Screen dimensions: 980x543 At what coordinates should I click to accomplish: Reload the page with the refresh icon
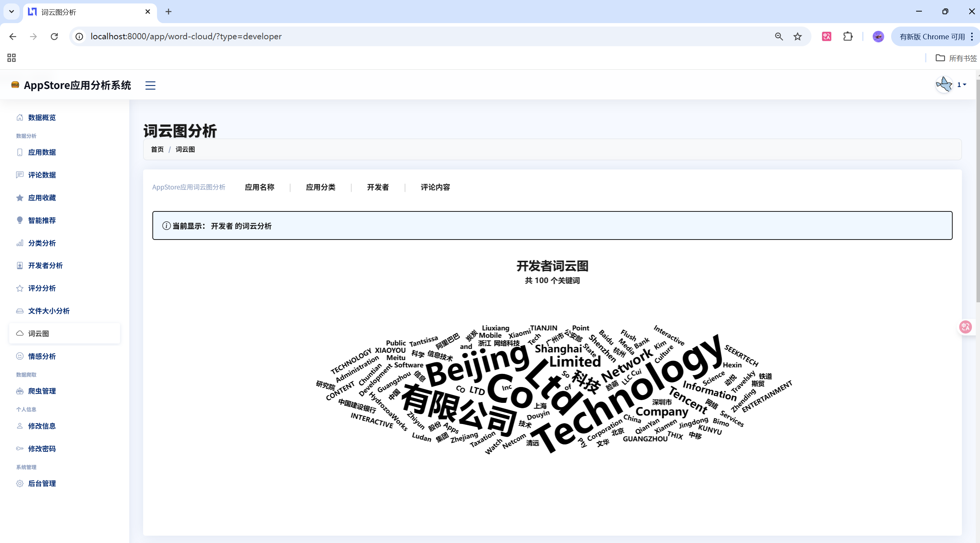tap(54, 37)
